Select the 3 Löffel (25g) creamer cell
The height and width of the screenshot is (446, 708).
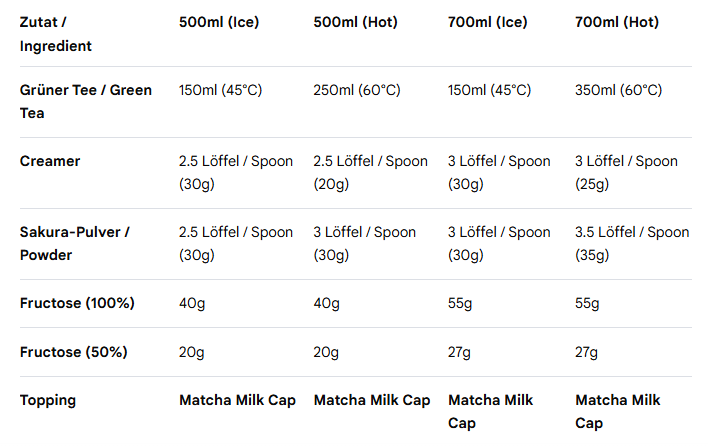[626, 172]
